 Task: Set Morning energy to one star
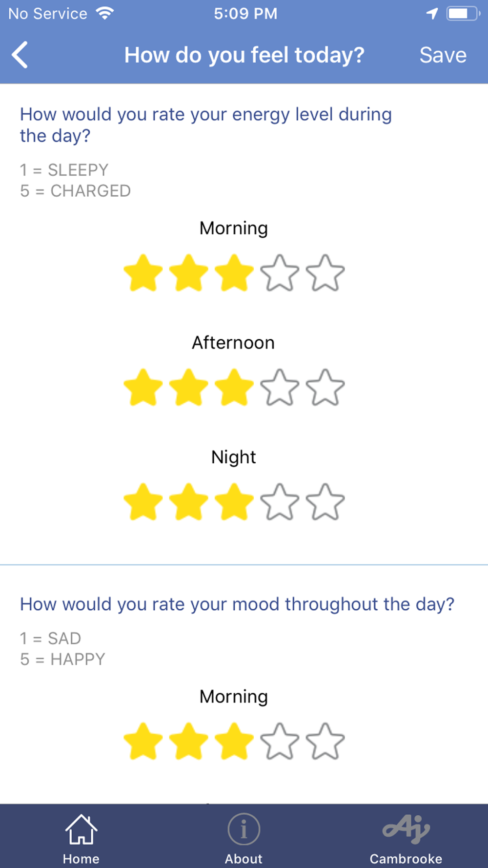click(143, 273)
